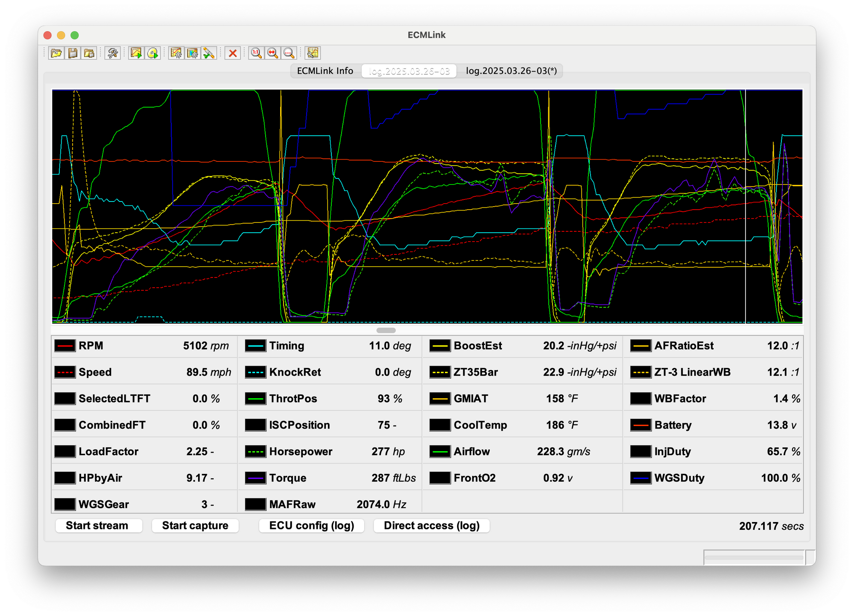
Task: Click the progress bar at bottom right
Action: 754,558
